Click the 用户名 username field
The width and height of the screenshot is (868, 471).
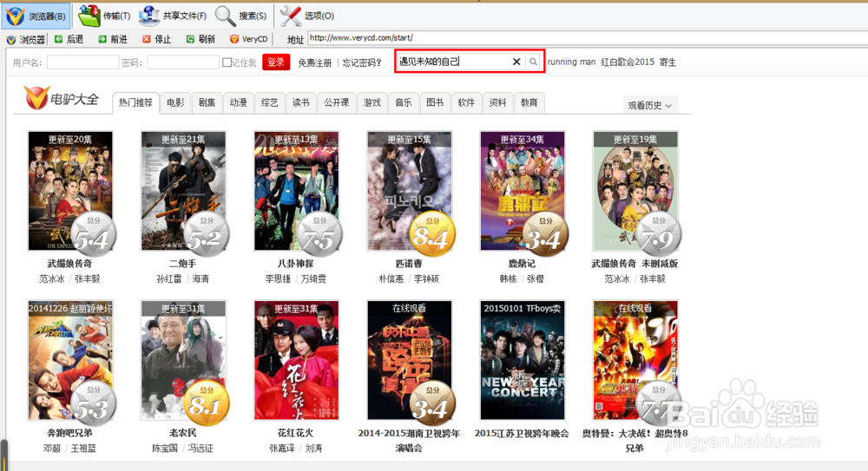[82, 62]
